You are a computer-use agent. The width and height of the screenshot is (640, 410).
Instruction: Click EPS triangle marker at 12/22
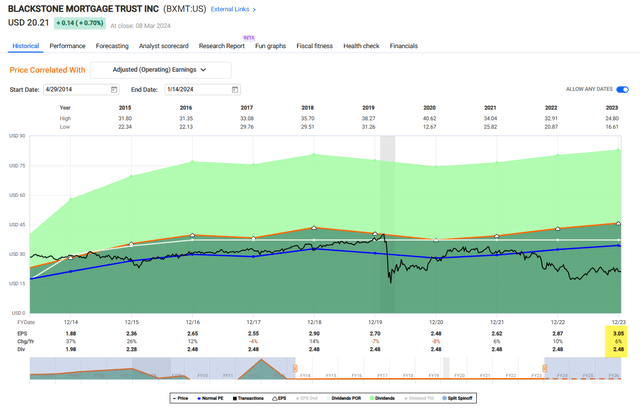coord(558,229)
